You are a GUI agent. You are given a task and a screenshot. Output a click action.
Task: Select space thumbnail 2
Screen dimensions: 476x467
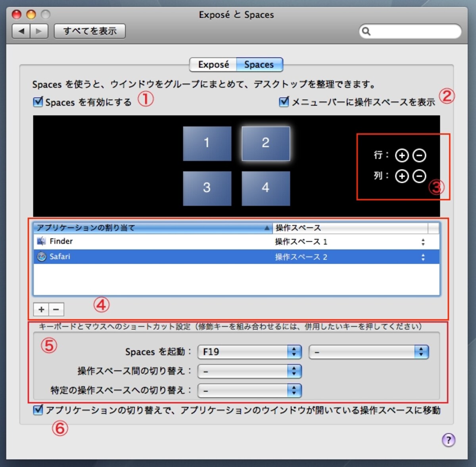[266, 143]
